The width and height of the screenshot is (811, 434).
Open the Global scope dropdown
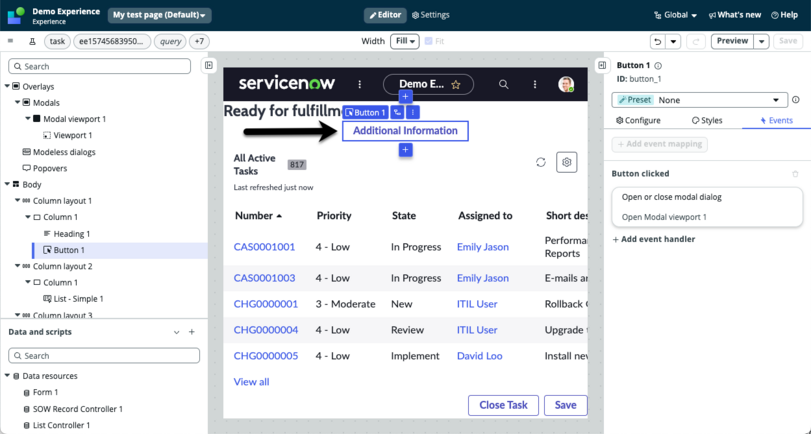point(675,15)
